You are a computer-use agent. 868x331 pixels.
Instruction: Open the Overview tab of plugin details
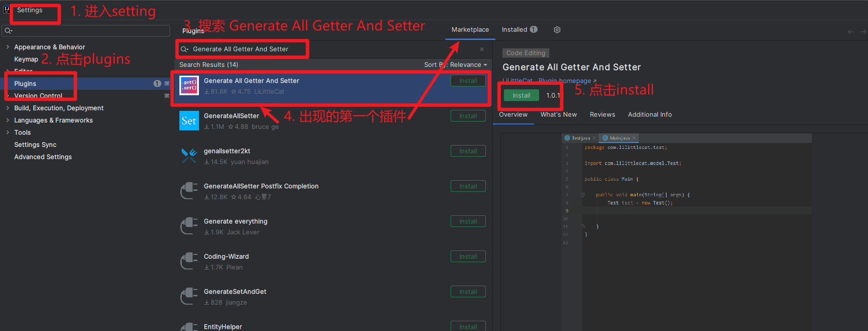click(513, 115)
